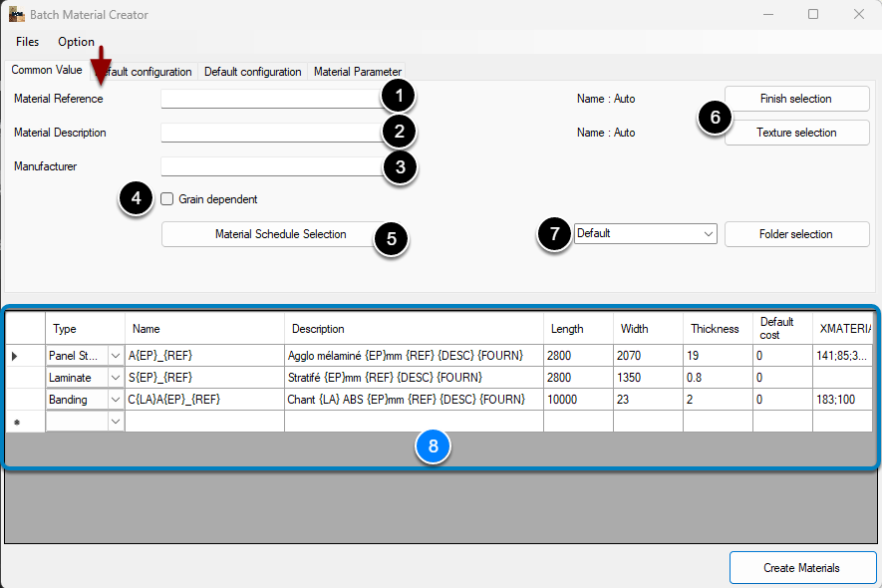Open the Default configuration tab beside Material Parameter
The height and width of the screenshot is (588, 882).
252,72
